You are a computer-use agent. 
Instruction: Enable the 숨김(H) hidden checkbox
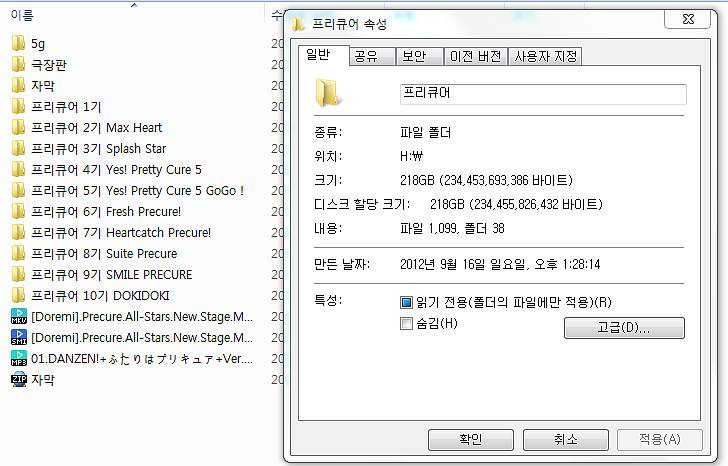pos(406,324)
